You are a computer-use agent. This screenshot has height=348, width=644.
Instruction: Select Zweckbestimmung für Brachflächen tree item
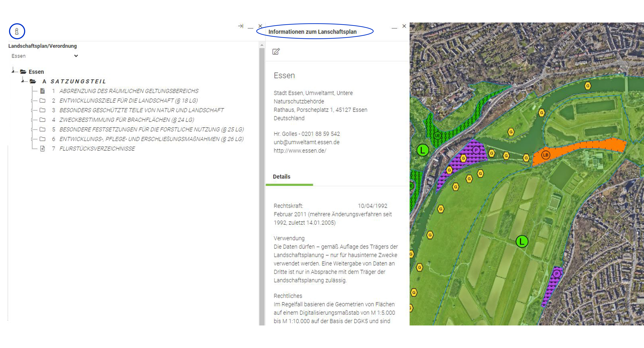point(127,120)
